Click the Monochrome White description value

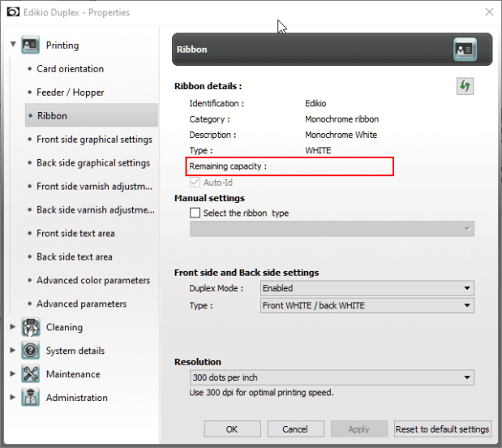click(341, 135)
